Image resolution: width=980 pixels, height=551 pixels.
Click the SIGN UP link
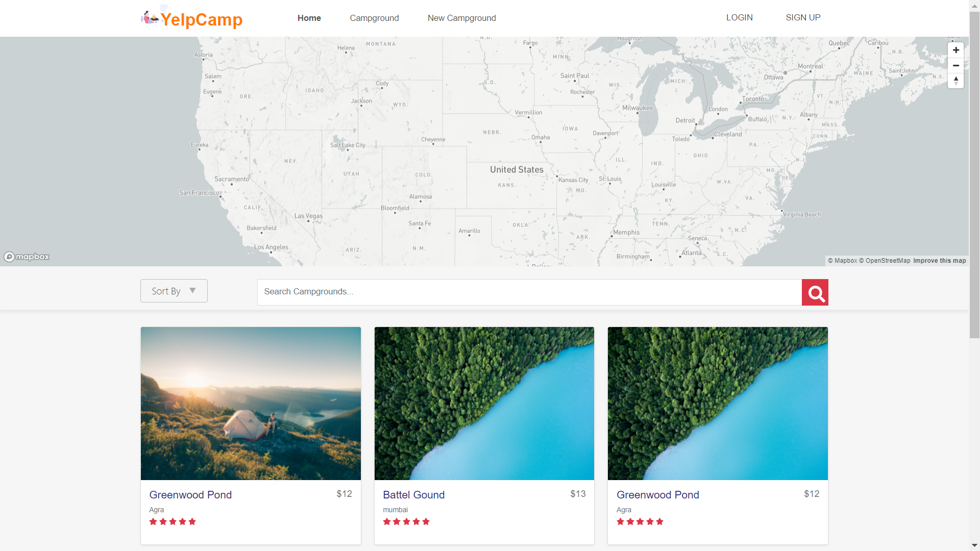pyautogui.click(x=803, y=17)
